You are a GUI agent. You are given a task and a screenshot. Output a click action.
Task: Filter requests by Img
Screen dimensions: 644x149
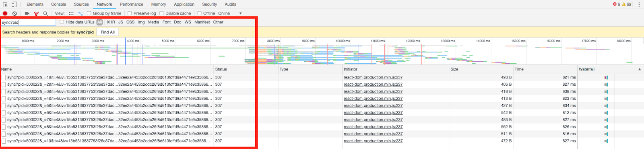pyautogui.click(x=141, y=22)
